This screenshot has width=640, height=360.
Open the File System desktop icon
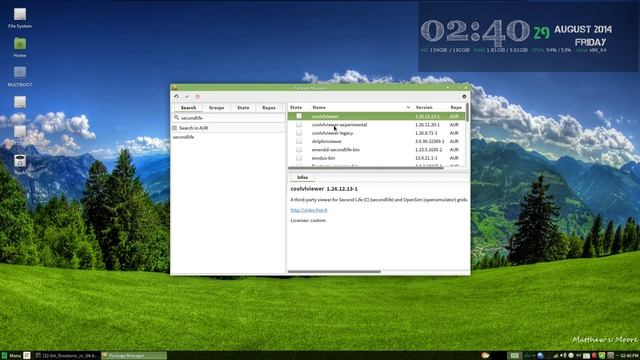point(20,18)
